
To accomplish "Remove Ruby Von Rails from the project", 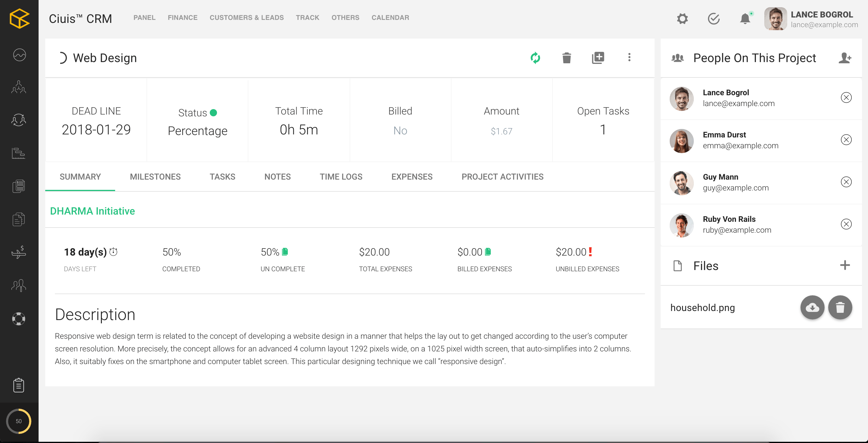I will point(846,224).
